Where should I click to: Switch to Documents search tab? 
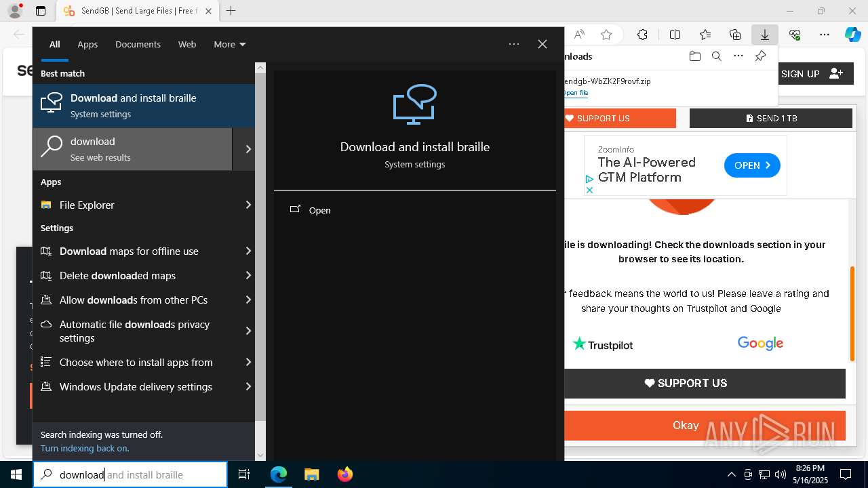coord(138,44)
